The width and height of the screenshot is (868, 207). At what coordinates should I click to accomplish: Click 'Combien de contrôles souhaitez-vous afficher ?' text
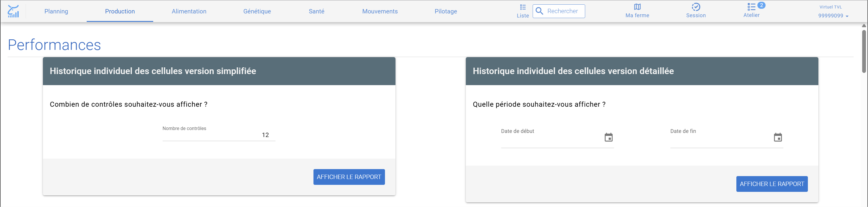click(129, 104)
